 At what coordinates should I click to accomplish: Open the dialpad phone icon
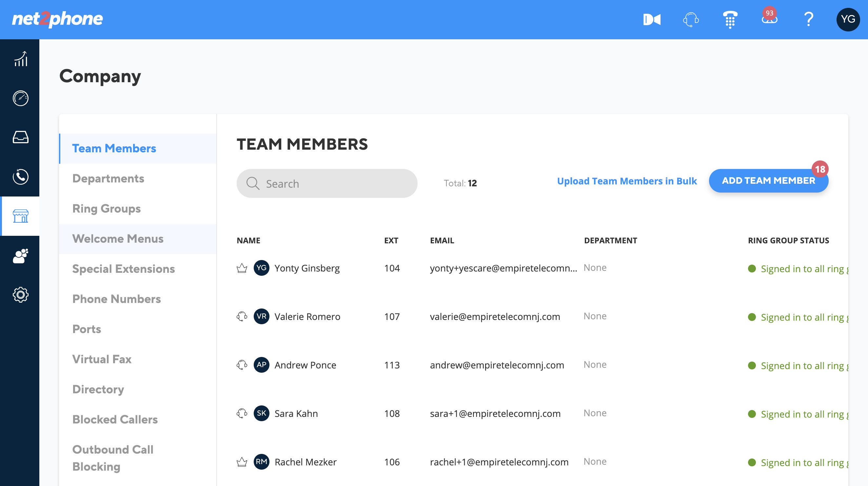730,20
